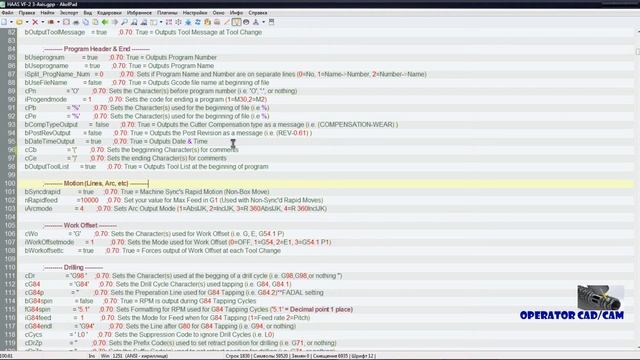This screenshot has width=640, height=360.
Task: Click the 'Ins' status bar entry
Action: pos(92,356)
